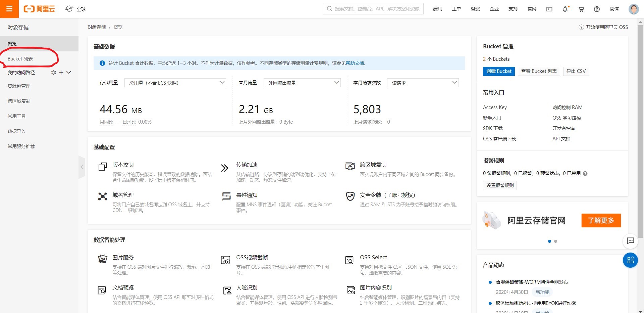This screenshot has width=644, height=313.
Task: Click the 传输加速 double-arrow icon
Action: (x=225, y=168)
